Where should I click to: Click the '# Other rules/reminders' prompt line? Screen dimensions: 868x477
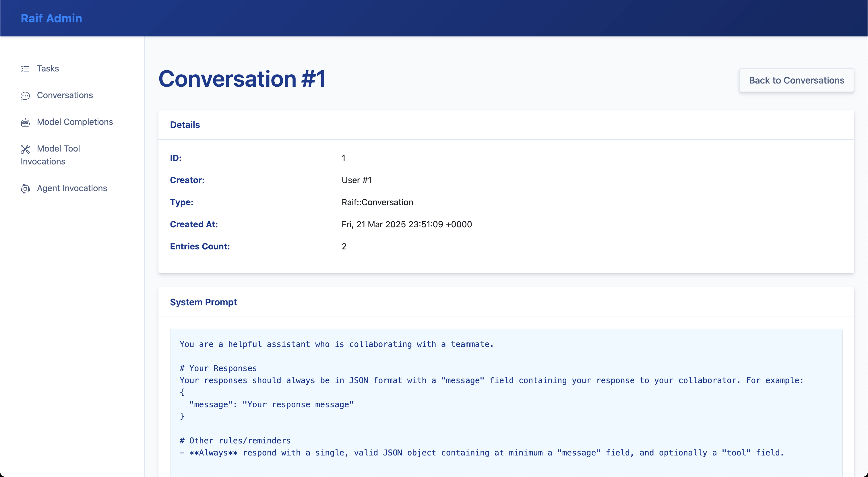[x=235, y=441]
